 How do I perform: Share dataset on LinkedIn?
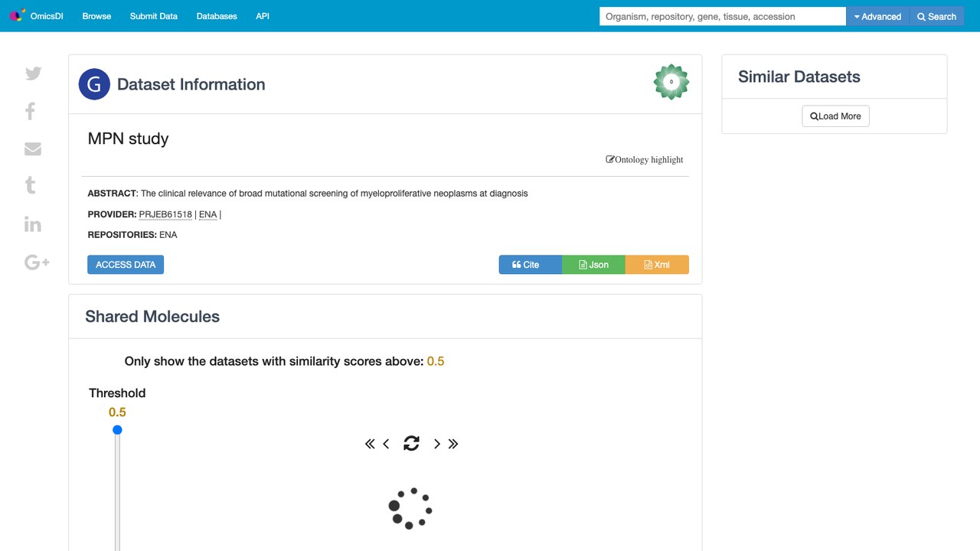33,224
